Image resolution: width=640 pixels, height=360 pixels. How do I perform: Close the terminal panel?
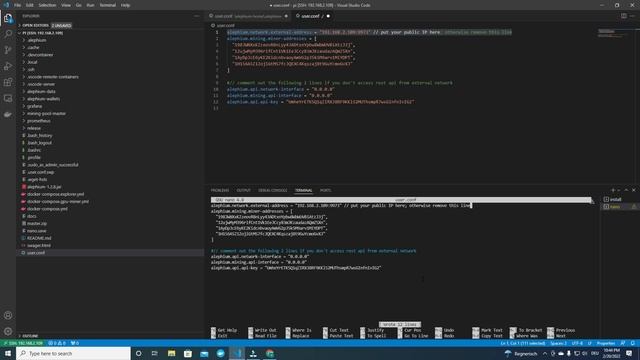pos(633,190)
